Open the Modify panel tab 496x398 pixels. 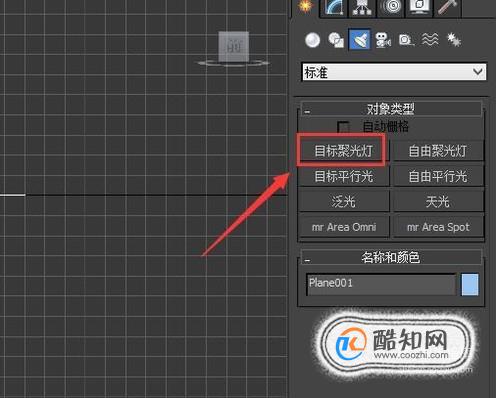(x=333, y=7)
